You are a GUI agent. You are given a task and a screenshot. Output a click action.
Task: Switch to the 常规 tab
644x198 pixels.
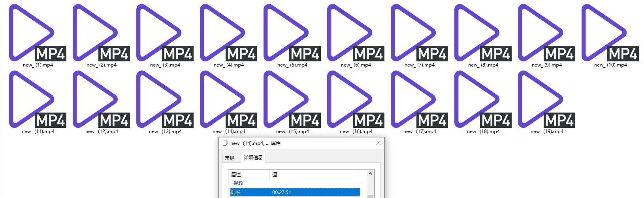click(x=230, y=158)
